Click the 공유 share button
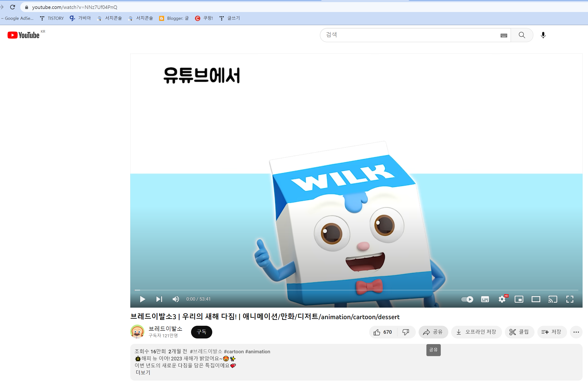This screenshot has width=588, height=382. click(433, 332)
